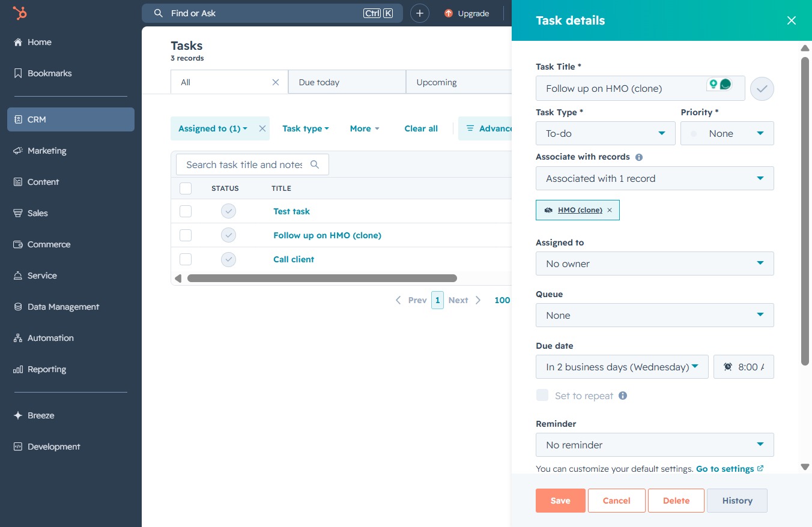Open the Sales sidebar section
Viewport: 812px width, 527px height.
(37, 213)
